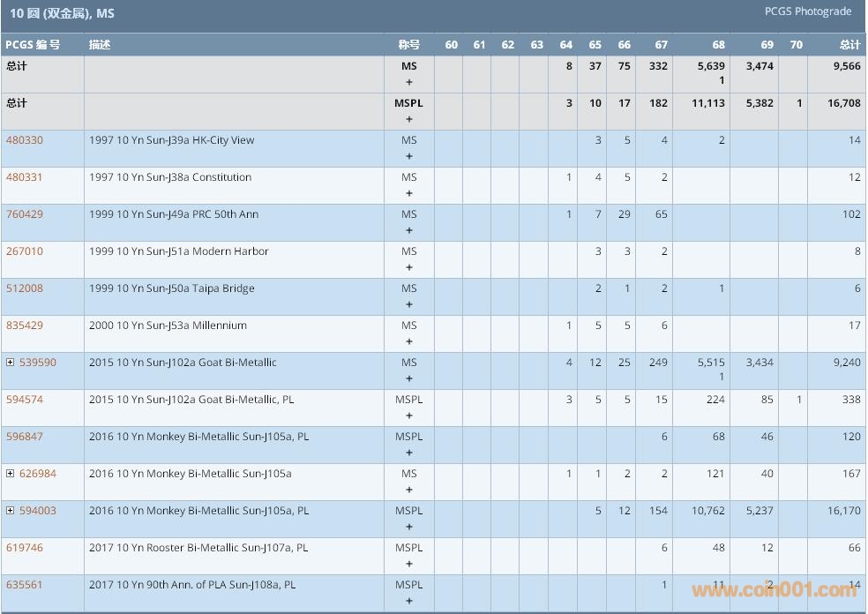Click the 描述 column header
Screen dimensions: 868x614
[100, 45]
